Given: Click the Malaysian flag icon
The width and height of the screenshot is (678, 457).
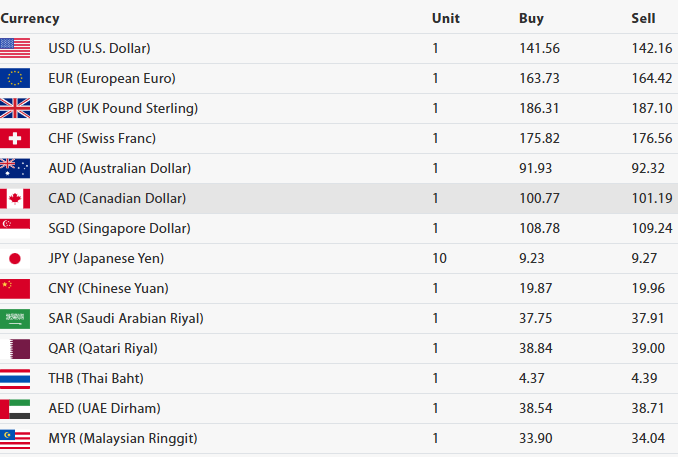Looking at the screenshot, I should [15, 438].
